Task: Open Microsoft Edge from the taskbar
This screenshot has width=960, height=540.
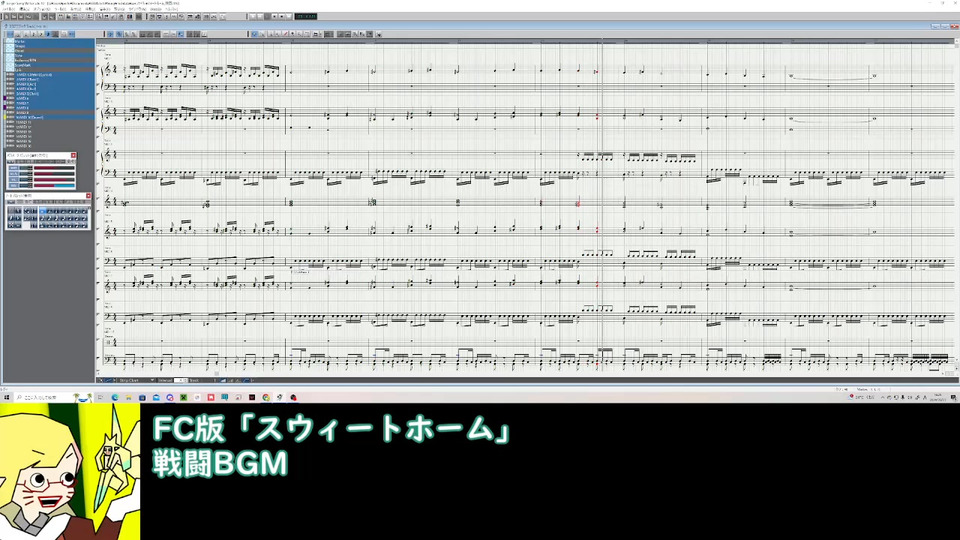Action: point(115,397)
